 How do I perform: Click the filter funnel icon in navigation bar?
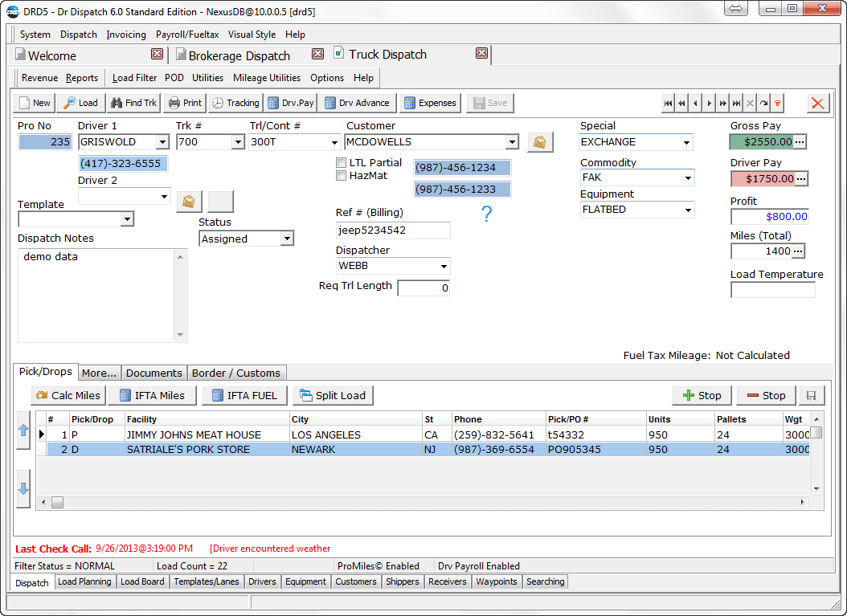click(x=777, y=104)
